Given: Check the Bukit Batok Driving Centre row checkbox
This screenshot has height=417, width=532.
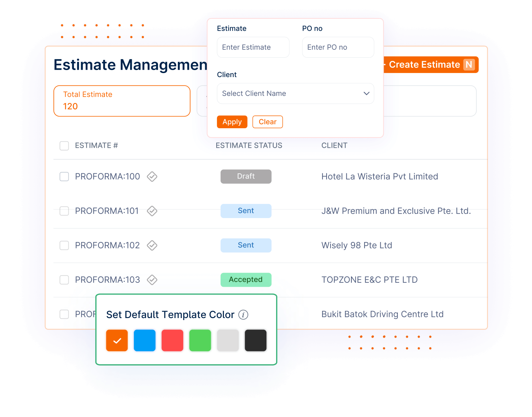Looking at the screenshot, I should coord(64,314).
